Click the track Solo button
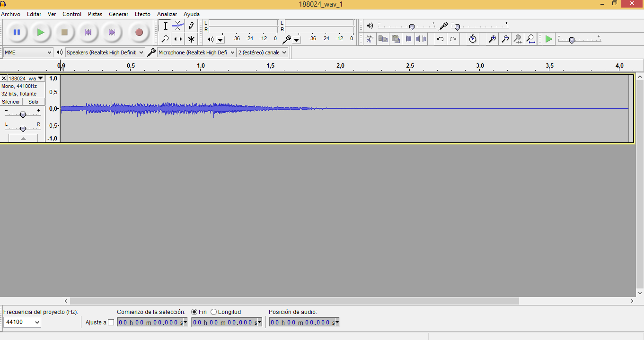Image resolution: width=644 pixels, height=340 pixels. coord(33,102)
